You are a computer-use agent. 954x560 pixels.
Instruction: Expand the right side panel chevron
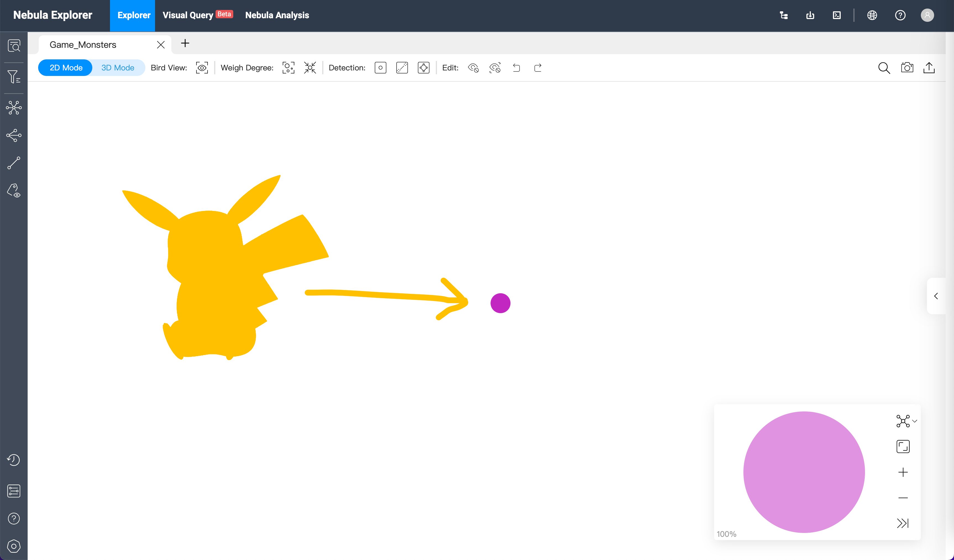coord(936,296)
